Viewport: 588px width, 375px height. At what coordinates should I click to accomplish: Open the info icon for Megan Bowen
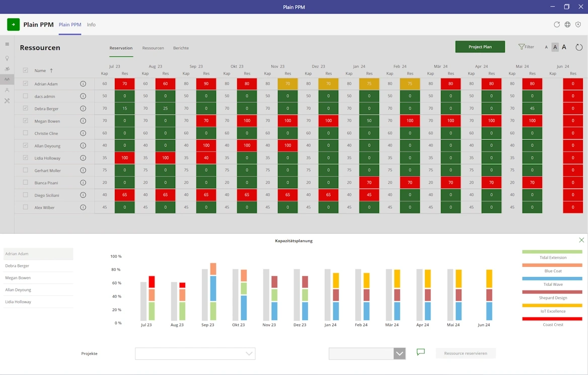[83, 121]
